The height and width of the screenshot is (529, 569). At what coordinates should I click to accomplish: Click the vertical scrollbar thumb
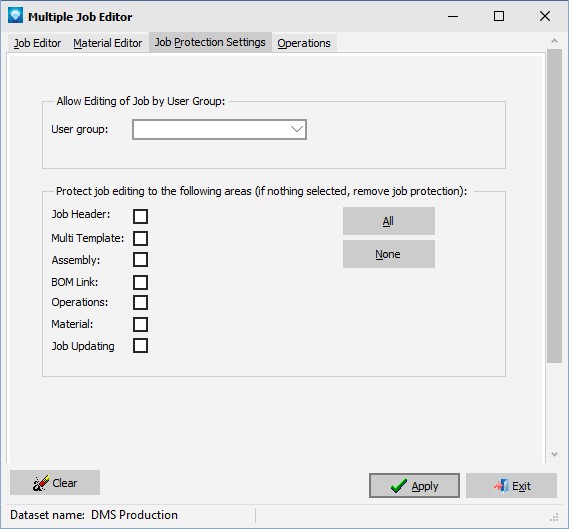(x=554, y=205)
